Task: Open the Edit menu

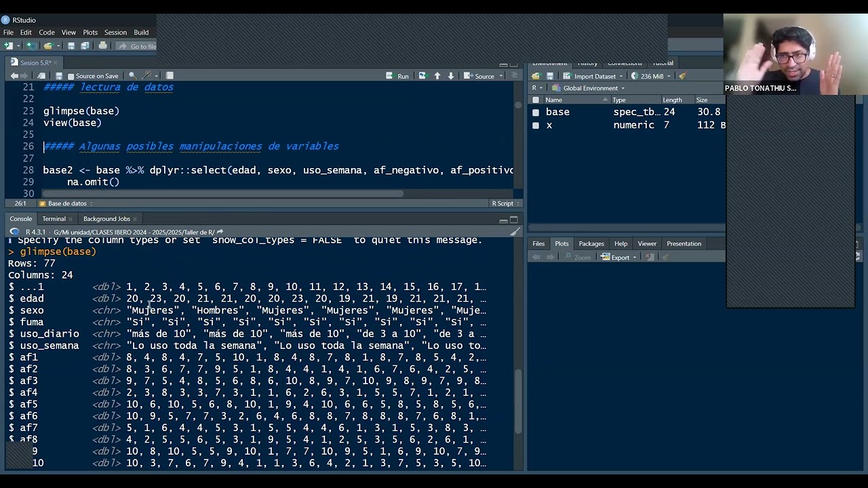Action: coord(26,33)
